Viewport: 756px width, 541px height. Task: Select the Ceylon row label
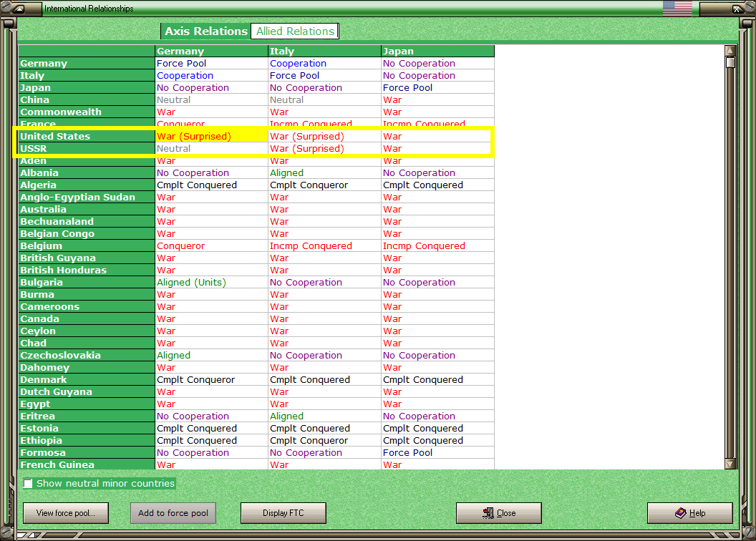87,331
